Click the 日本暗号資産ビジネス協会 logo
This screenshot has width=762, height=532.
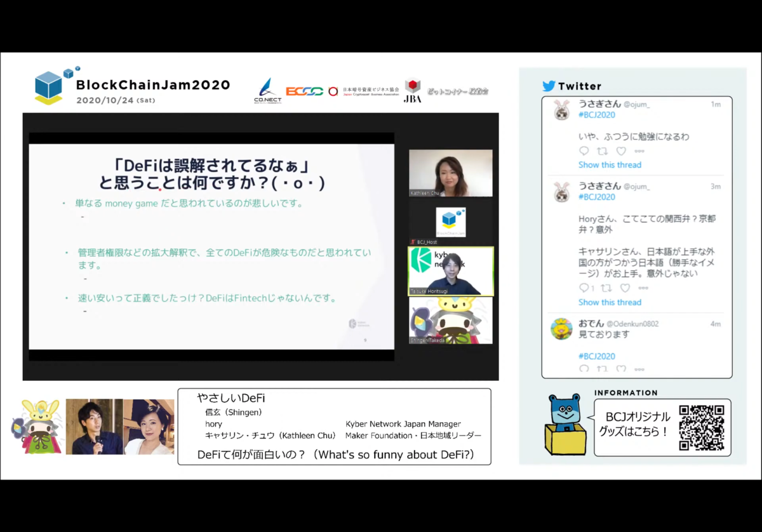point(364,91)
